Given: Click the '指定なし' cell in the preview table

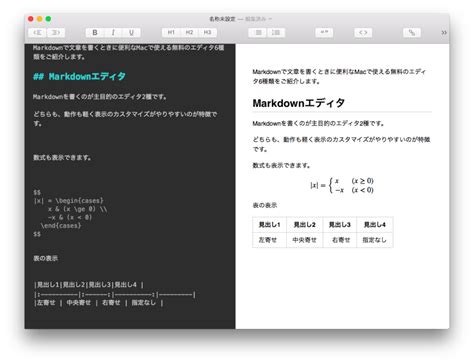Looking at the screenshot, I should click(x=374, y=240).
